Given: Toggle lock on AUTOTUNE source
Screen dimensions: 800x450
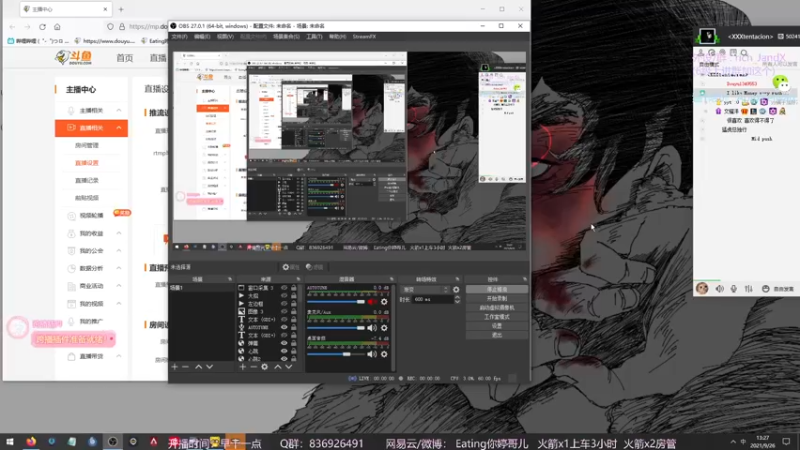Looking at the screenshot, I should [x=293, y=327].
